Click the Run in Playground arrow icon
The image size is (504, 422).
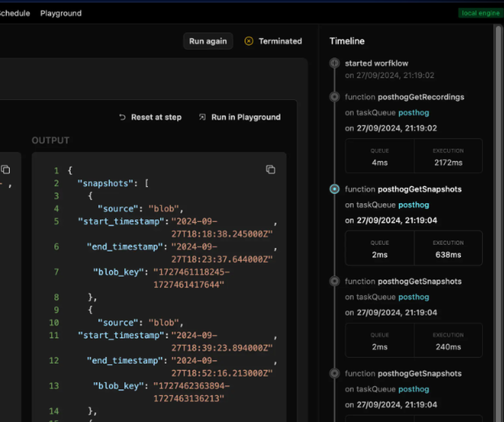(x=202, y=117)
